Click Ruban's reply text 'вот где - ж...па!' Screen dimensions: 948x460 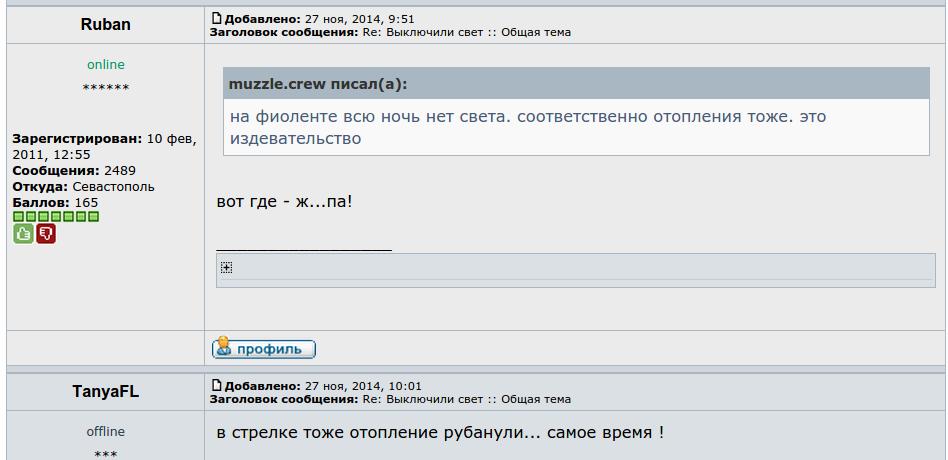(284, 201)
